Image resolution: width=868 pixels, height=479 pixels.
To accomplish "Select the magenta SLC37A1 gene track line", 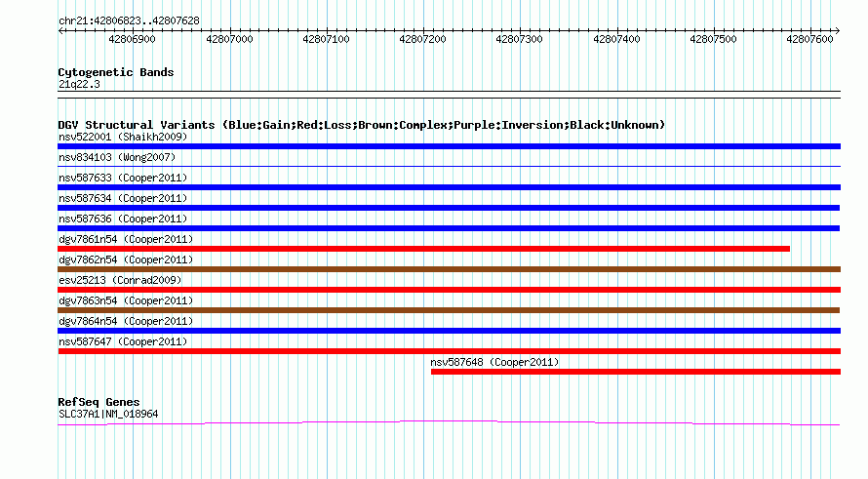I will pos(449,423).
